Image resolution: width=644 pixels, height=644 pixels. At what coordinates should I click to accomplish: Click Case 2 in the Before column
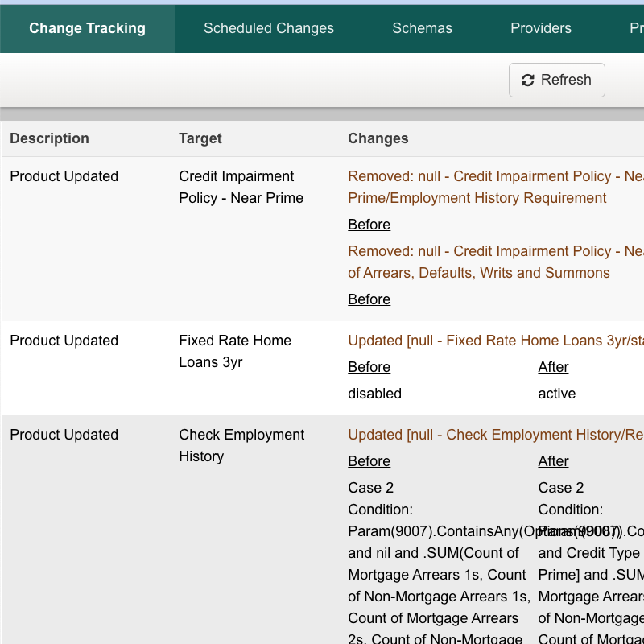370,488
